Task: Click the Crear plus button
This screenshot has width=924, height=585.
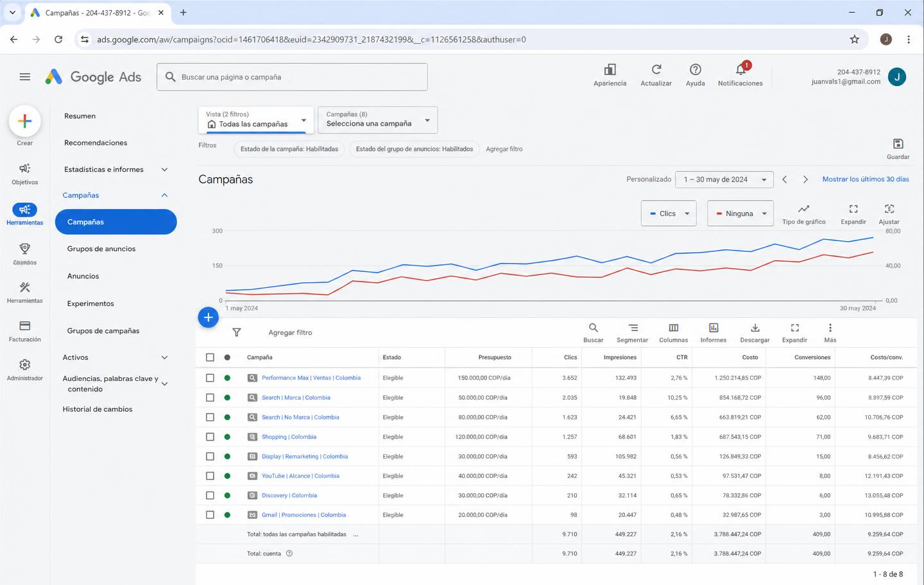Action: coord(25,121)
